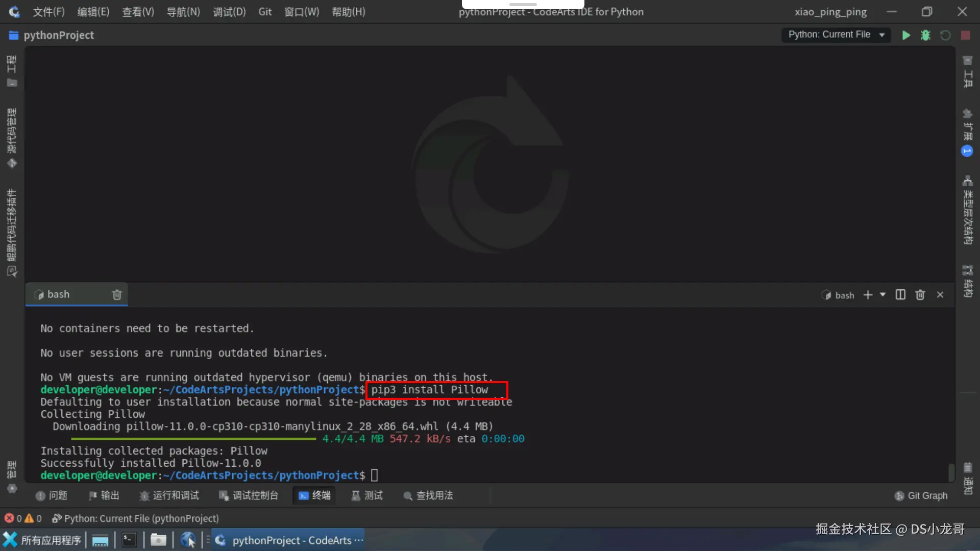The width and height of the screenshot is (980, 551).
Task: Click the red stop button
Action: 965,35
